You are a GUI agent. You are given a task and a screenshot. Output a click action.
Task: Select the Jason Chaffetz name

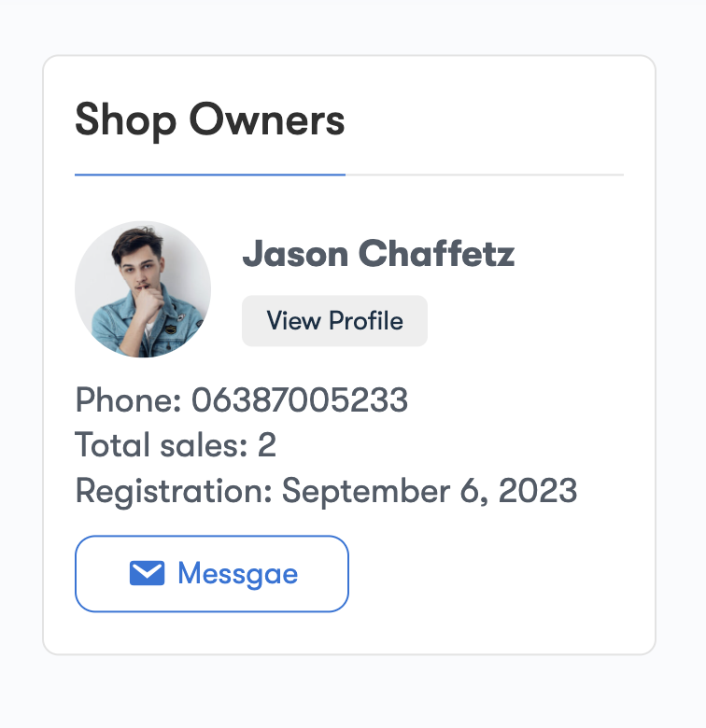(x=378, y=254)
